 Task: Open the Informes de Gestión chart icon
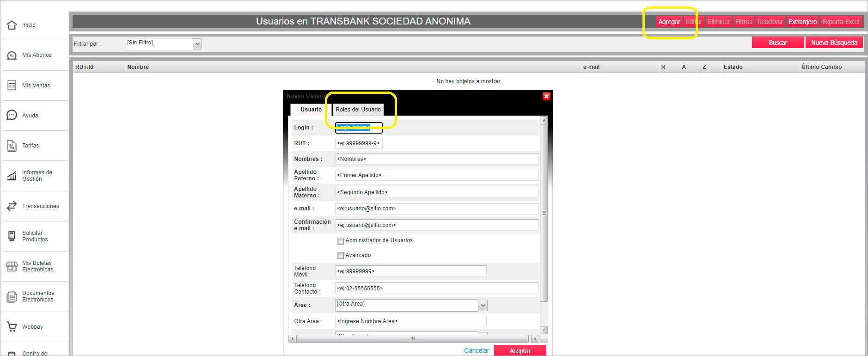pyautogui.click(x=12, y=176)
